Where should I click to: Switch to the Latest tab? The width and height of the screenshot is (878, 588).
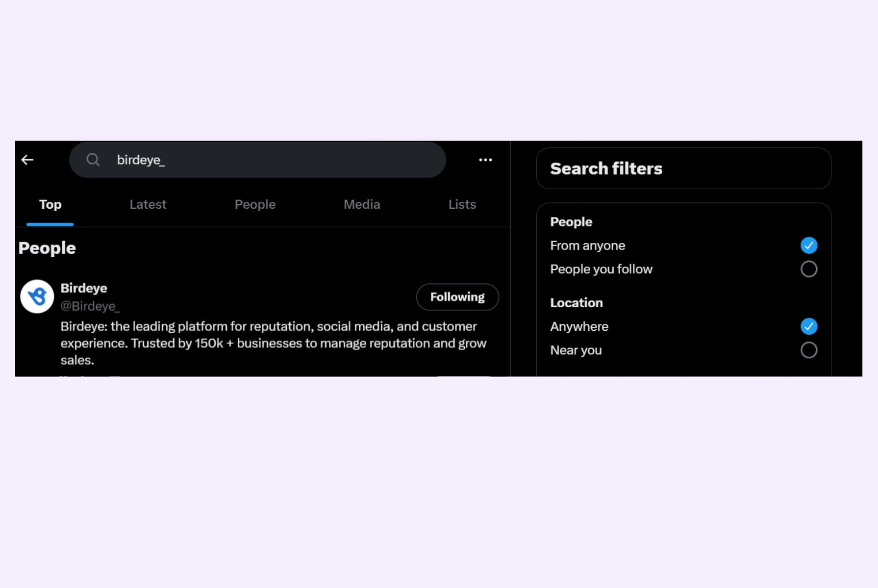[148, 204]
